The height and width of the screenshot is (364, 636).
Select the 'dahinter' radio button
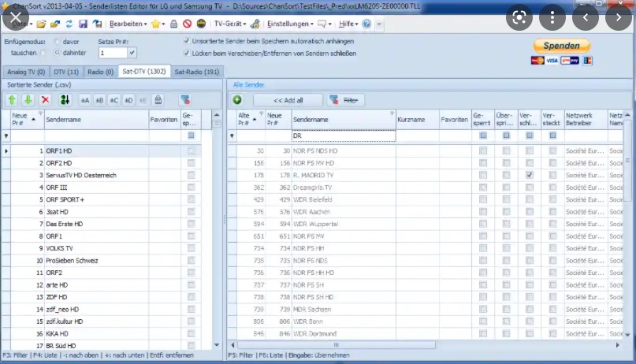click(x=57, y=53)
